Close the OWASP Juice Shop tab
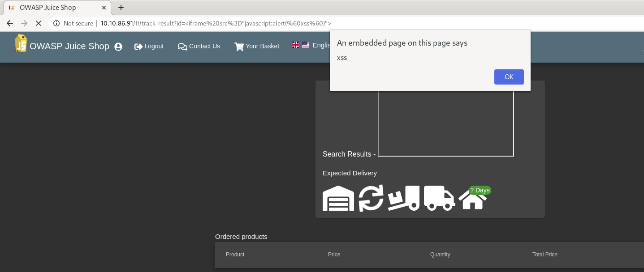The image size is (644, 272). click(104, 8)
